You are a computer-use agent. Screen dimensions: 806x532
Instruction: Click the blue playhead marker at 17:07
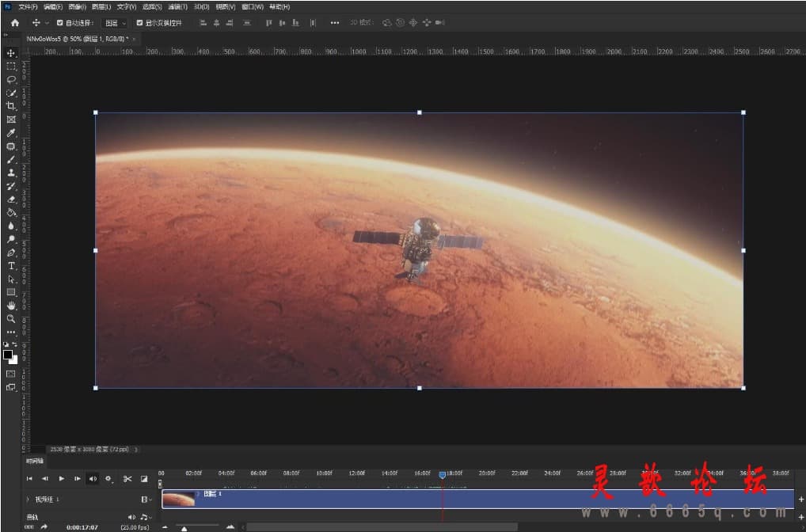[442, 475]
